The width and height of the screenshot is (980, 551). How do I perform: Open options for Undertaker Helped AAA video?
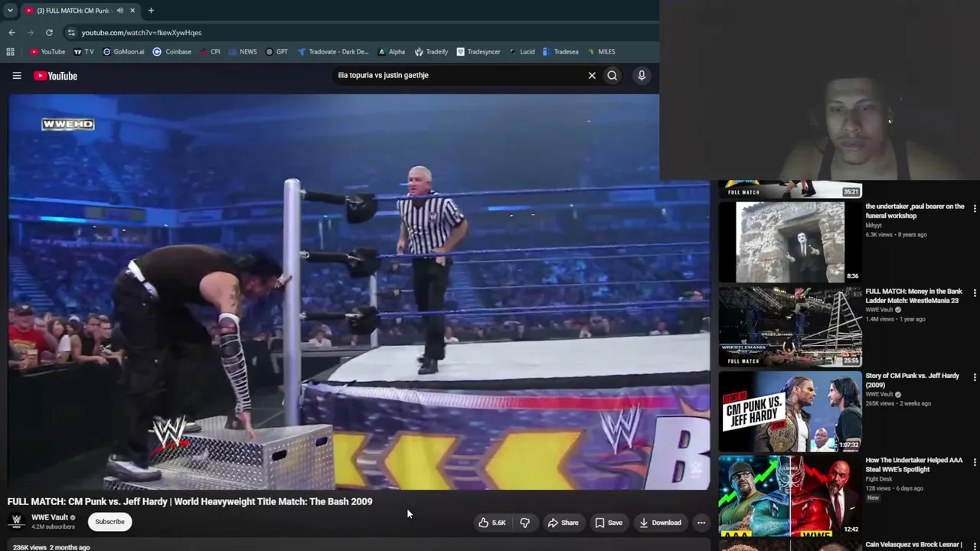(x=975, y=462)
